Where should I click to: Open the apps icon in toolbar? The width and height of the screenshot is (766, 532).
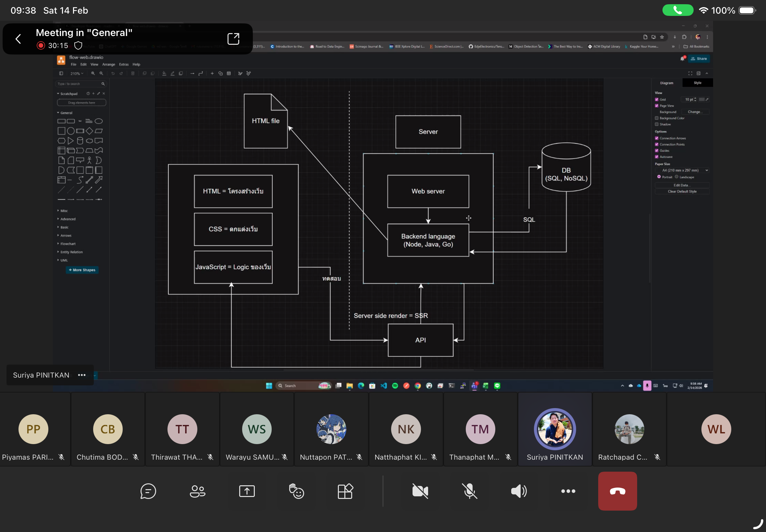pos(345,491)
